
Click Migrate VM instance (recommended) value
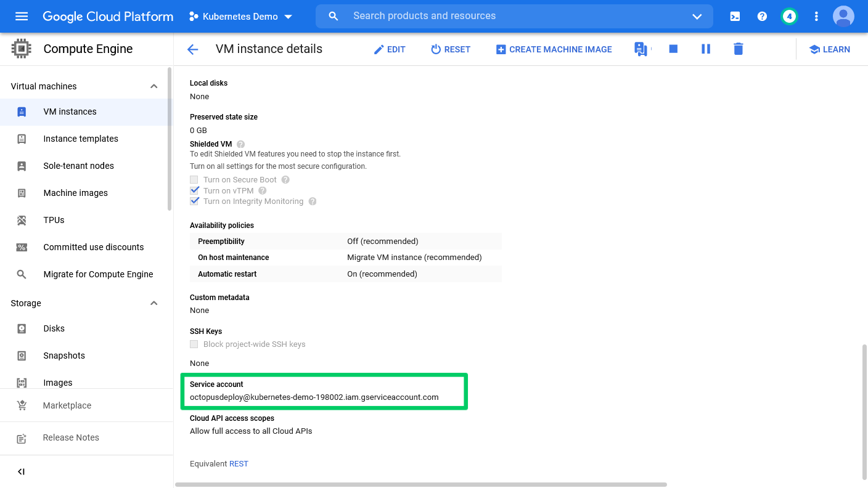pos(414,258)
